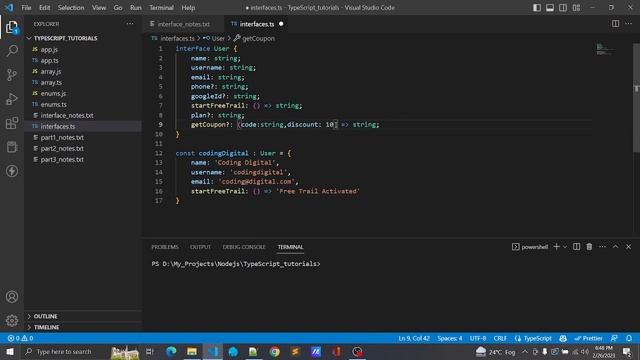Image resolution: width=640 pixels, height=360 pixels.
Task: Select the TERMINAL panel tab
Action: [290, 247]
